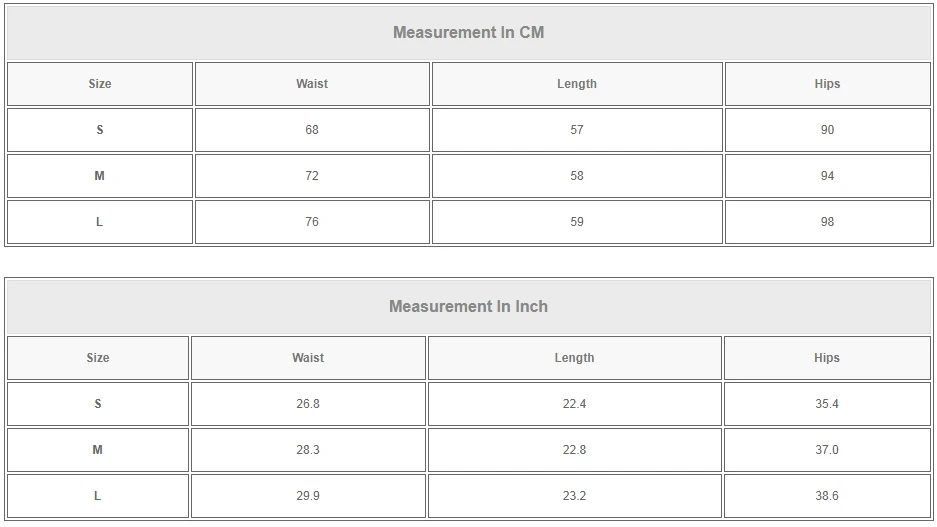Click the hips cell showing 90

coord(827,130)
